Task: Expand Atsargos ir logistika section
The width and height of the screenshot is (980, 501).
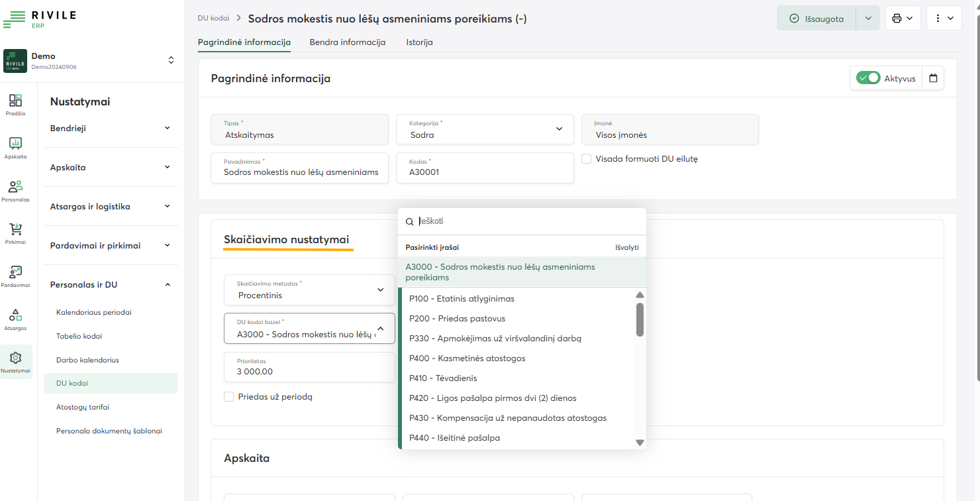Action: click(x=111, y=207)
